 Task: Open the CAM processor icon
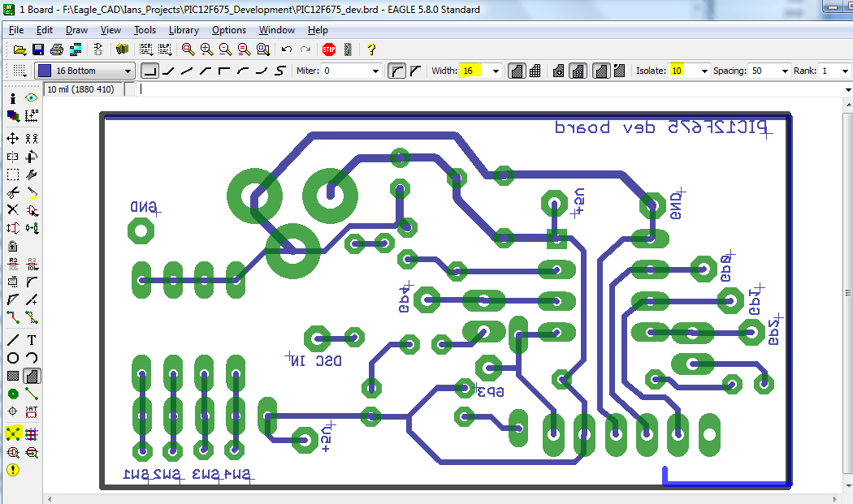coord(75,50)
